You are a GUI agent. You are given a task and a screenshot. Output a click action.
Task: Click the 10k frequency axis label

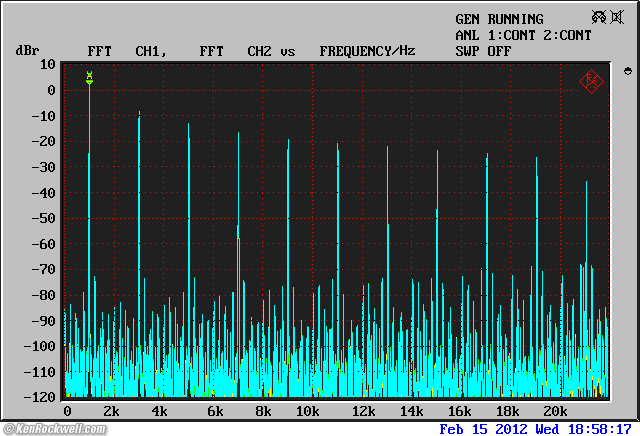(307, 411)
